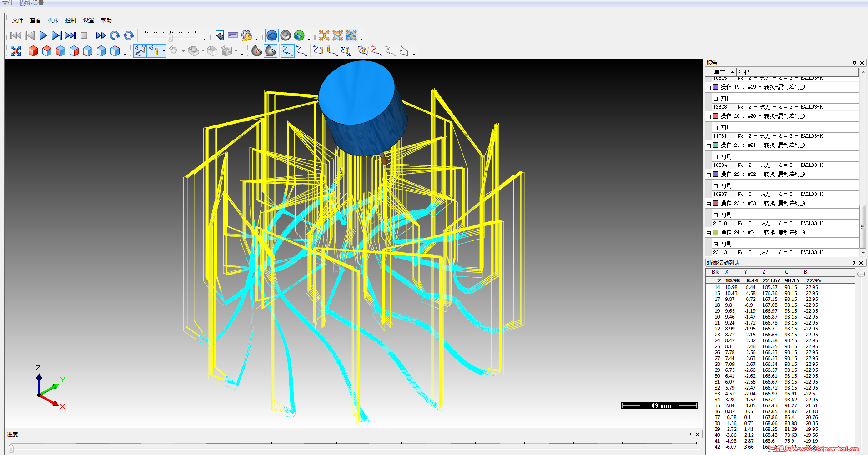Click the orange-arrows icon with gray sphere
The image size is (868, 455).
click(338, 35)
